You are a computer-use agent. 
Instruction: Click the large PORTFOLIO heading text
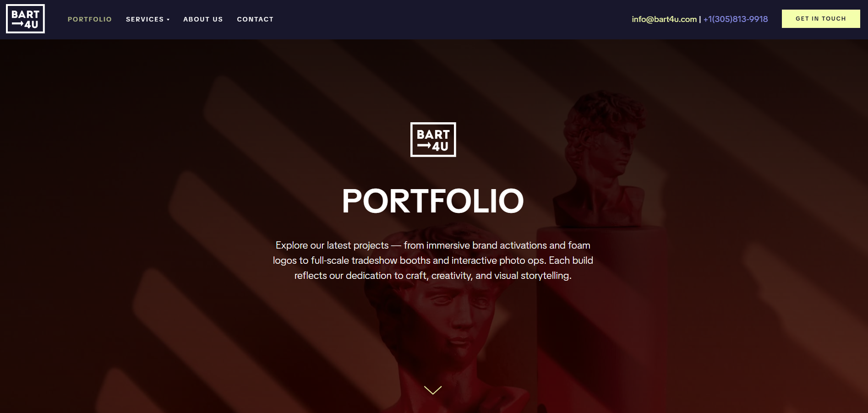433,201
